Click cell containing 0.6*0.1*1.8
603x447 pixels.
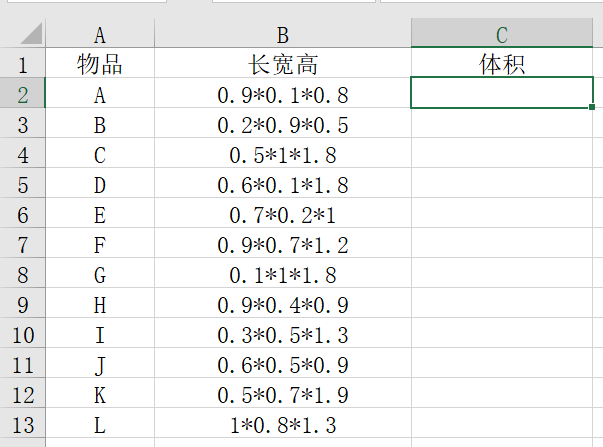pyautogui.click(x=283, y=183)
